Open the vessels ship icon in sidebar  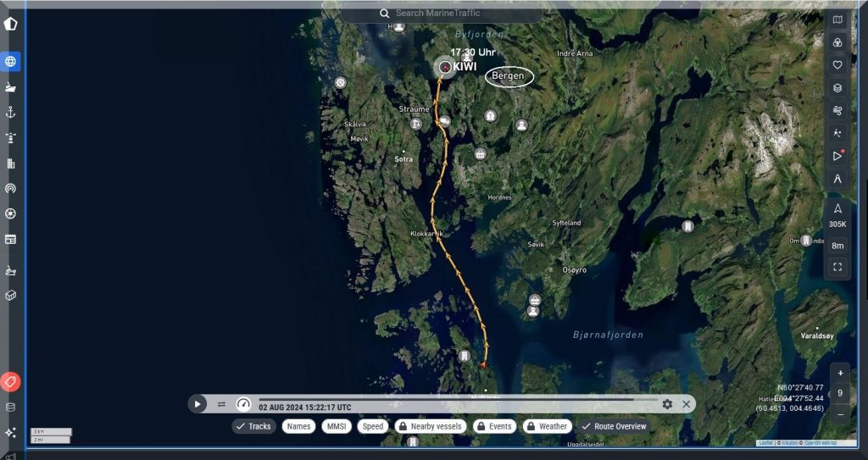(11, 87)
